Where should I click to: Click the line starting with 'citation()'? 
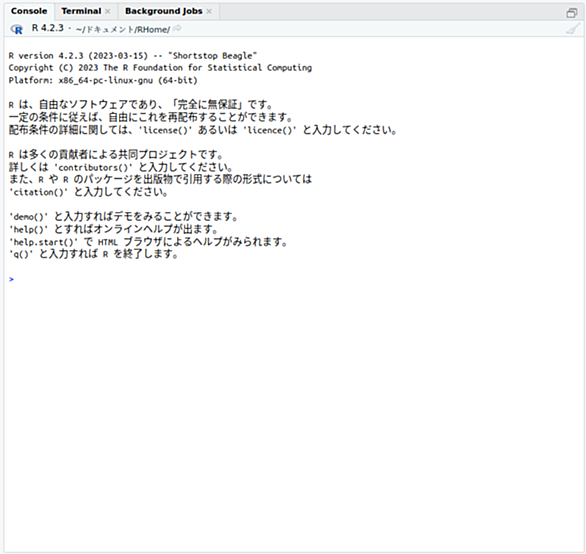(x=89, y=192)
